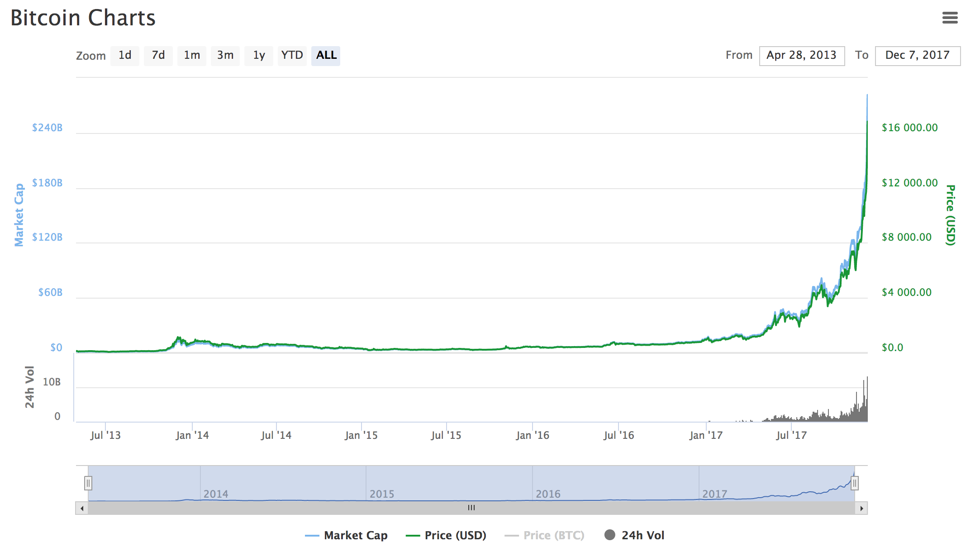Click the 10B volume axis label
Screen dimensions: 980x542
[x=52, y=382]
